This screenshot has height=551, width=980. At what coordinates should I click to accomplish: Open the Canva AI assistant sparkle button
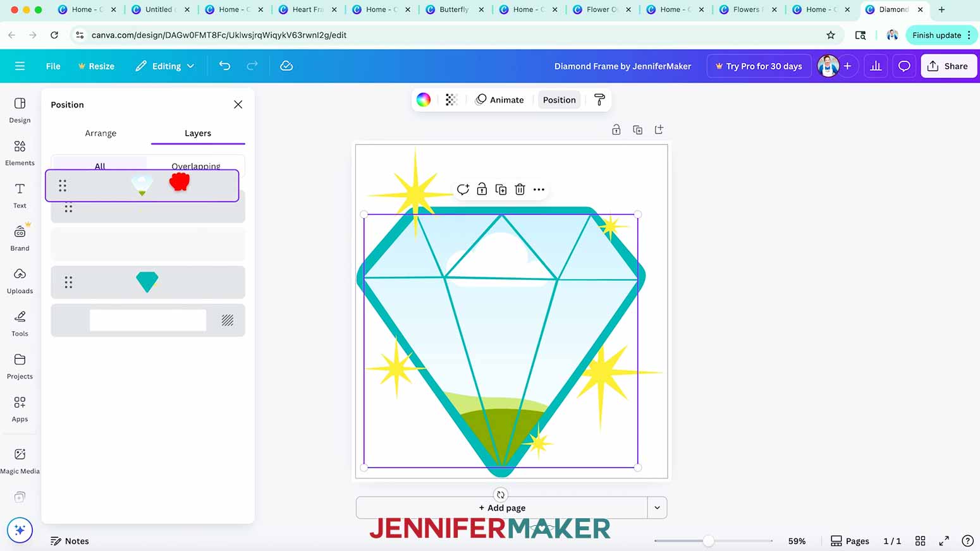pyautogui.click(x=20, y=530)
